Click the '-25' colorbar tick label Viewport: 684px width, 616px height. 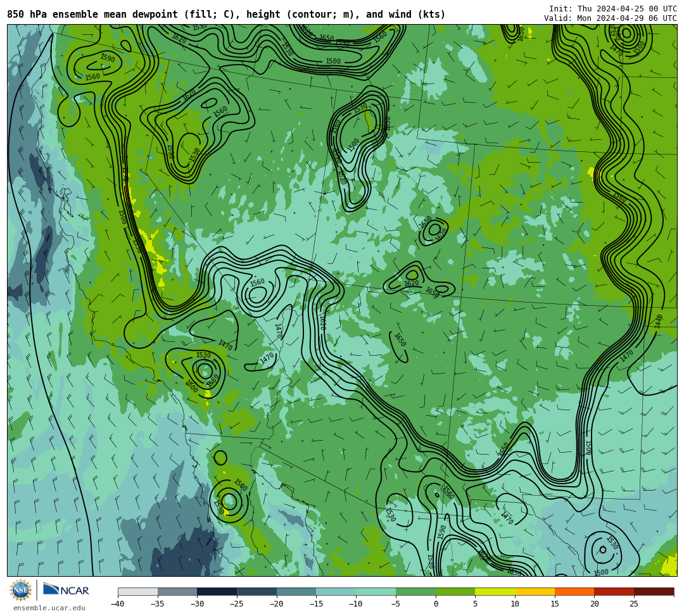tap(237, 604)
